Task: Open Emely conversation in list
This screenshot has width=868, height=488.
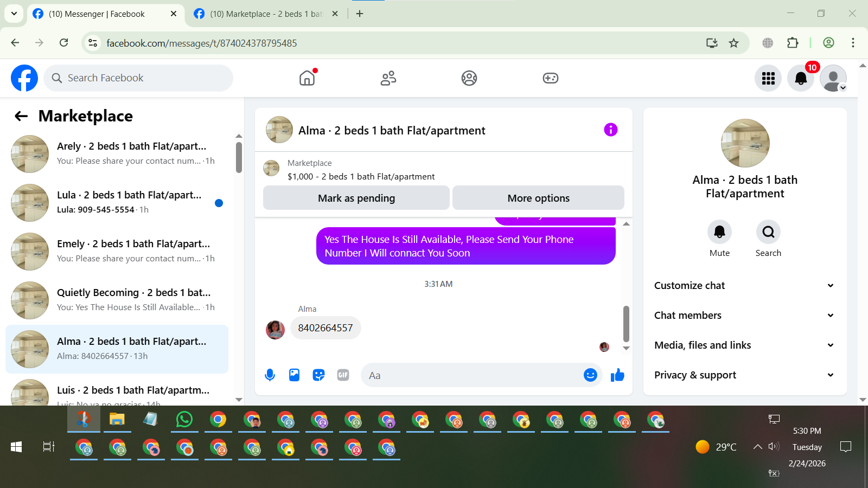Action: coord(117,252)
